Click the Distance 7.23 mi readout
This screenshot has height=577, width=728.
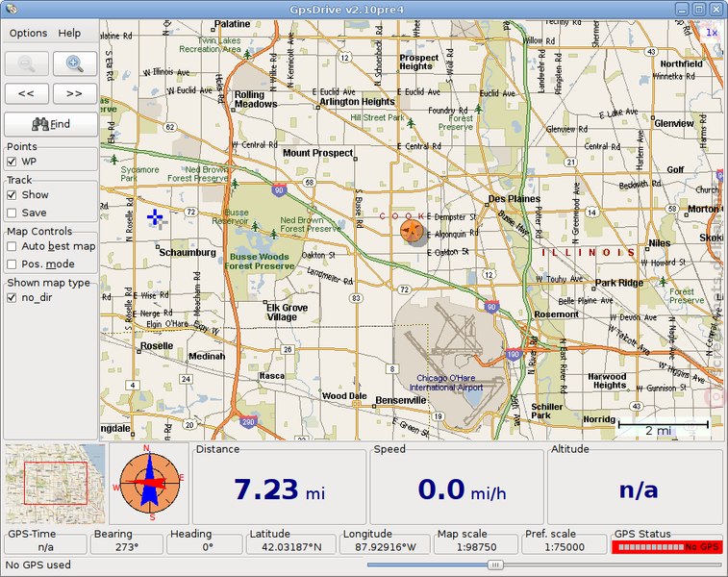(x=280, y=489)
